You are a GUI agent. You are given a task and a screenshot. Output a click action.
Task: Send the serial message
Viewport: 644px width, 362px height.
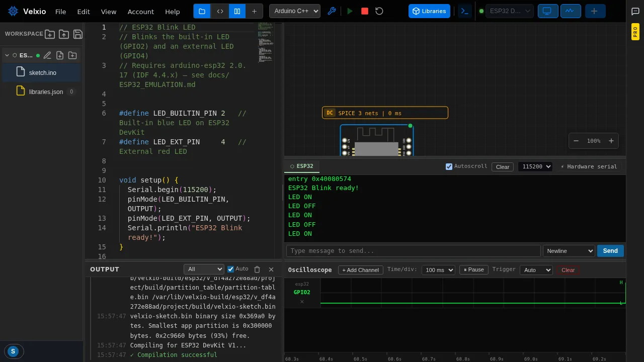(x=610, y=251)
